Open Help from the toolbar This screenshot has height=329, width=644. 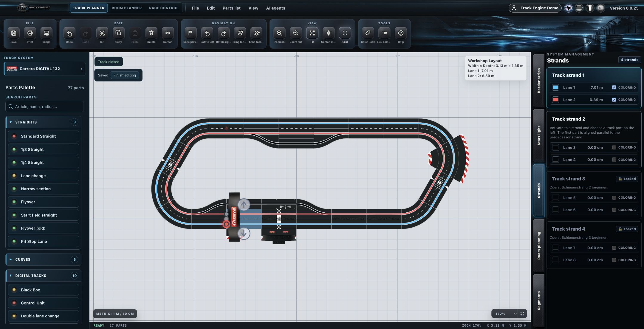click(x=401, y=33)
